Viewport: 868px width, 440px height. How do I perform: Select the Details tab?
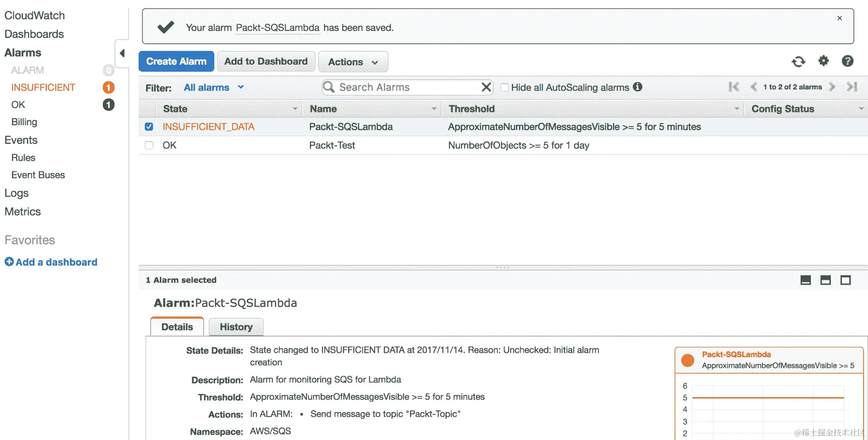pyautogui.click(x=177, y=327)
